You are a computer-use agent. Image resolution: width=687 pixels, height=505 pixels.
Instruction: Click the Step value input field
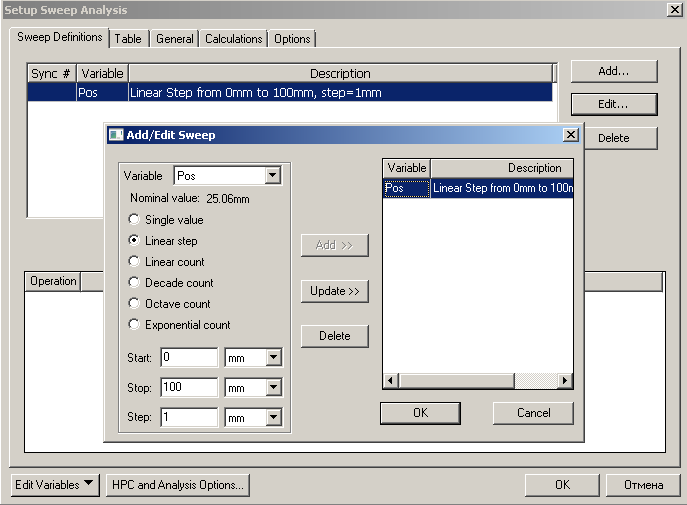click(189, 417)
